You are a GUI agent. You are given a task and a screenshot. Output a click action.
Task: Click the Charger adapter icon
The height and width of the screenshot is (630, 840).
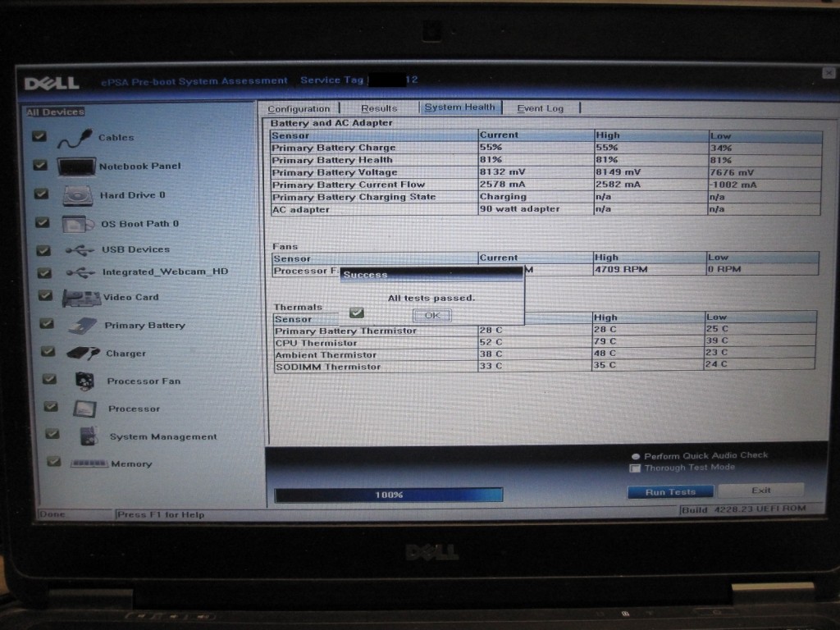click(x=83, y=354)
